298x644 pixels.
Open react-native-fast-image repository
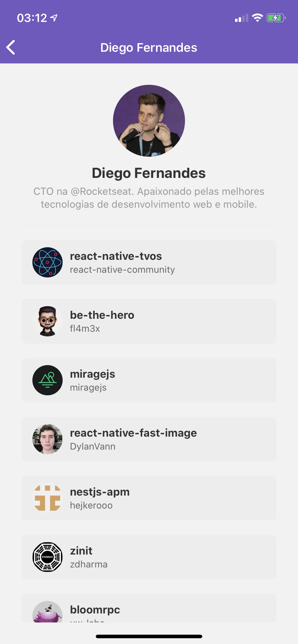pyautogui.click(x=149, y=439)
